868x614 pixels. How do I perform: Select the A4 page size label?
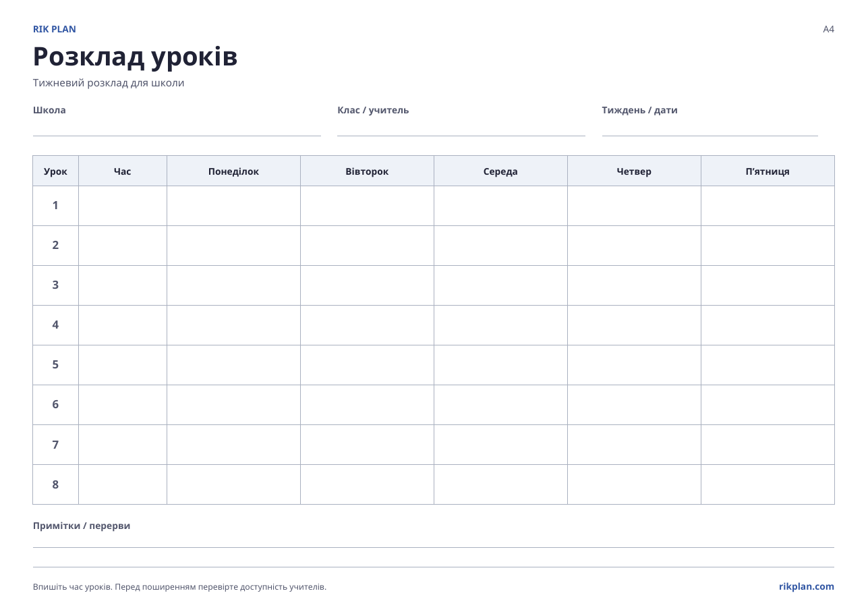click(x=828, y=29)
